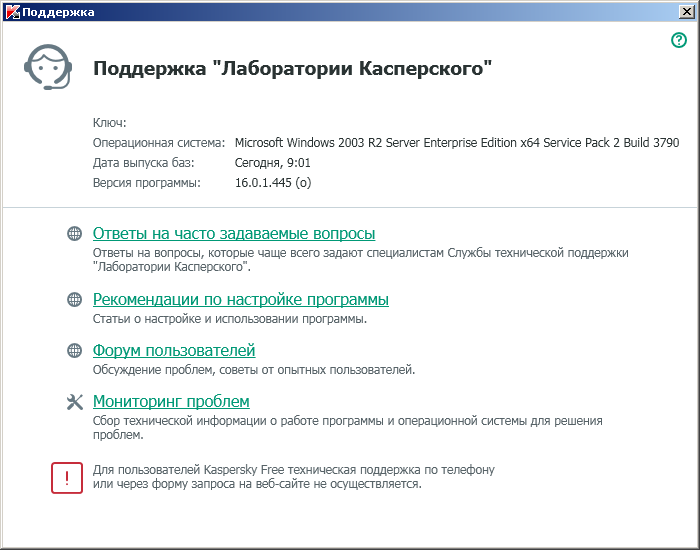Screen dimensions: 700x550
Task: Click the wrench tools icon for monitoring
Action: click(75, 402)
